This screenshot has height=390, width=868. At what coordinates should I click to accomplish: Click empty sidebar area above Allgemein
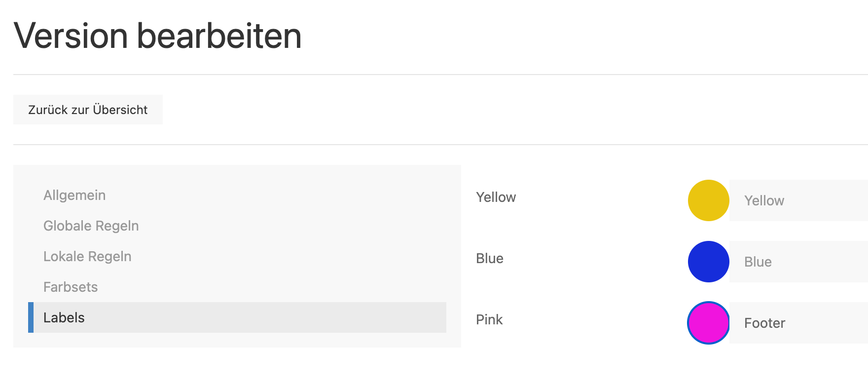(x=237, y=174)
